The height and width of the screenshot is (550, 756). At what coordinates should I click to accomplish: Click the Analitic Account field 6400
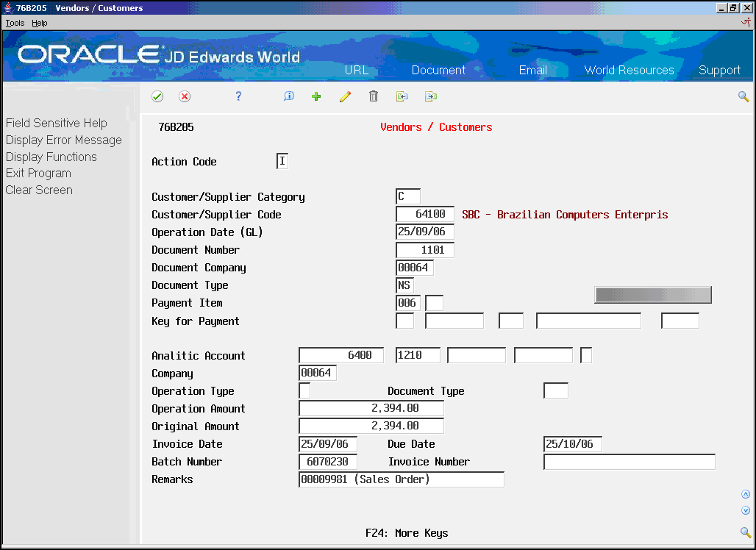[x=341, y=355]
